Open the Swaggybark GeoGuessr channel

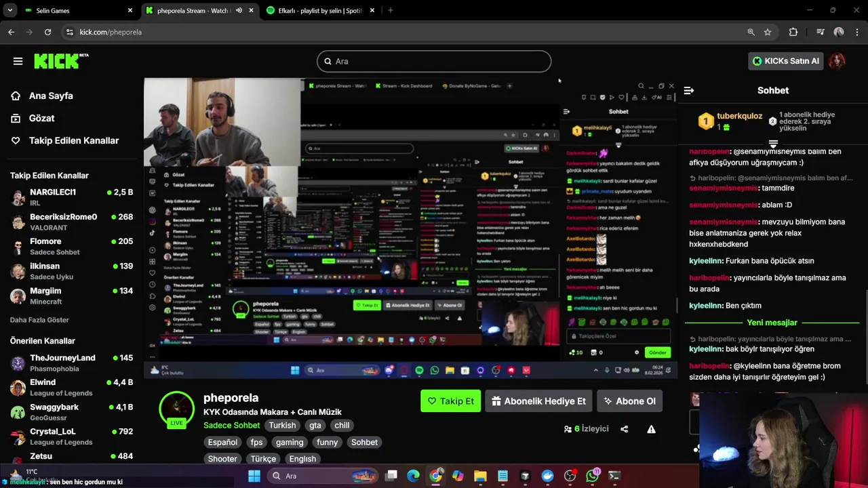coord(72,412)
